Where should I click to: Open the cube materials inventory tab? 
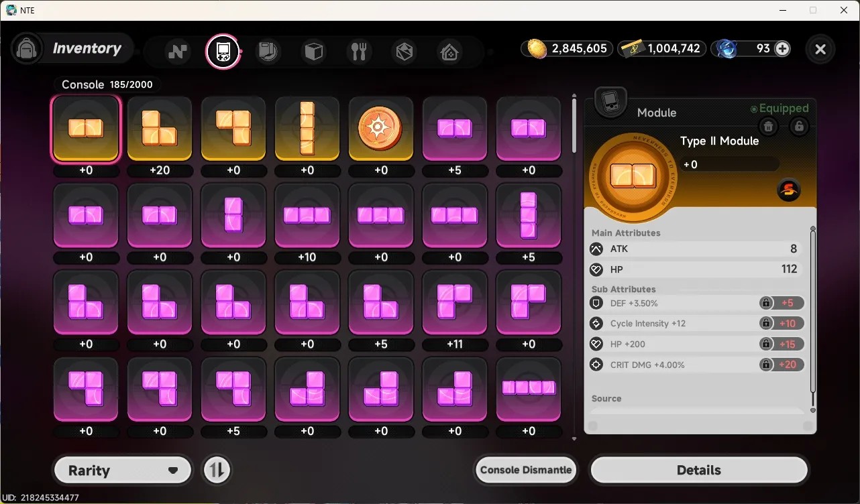(314, 52)
